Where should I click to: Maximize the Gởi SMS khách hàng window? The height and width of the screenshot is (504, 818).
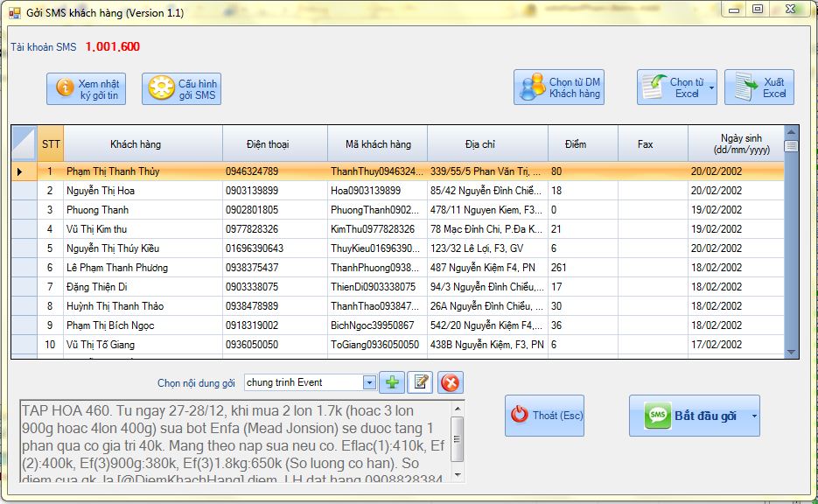pos(758,9)
